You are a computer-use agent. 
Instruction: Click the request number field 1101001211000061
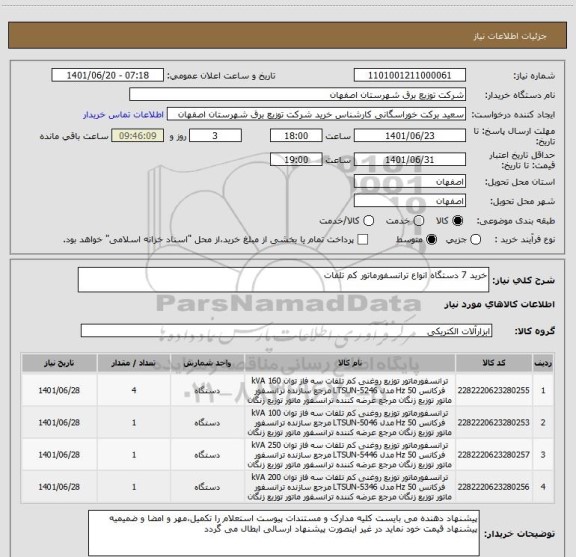[x=410, y=75]
